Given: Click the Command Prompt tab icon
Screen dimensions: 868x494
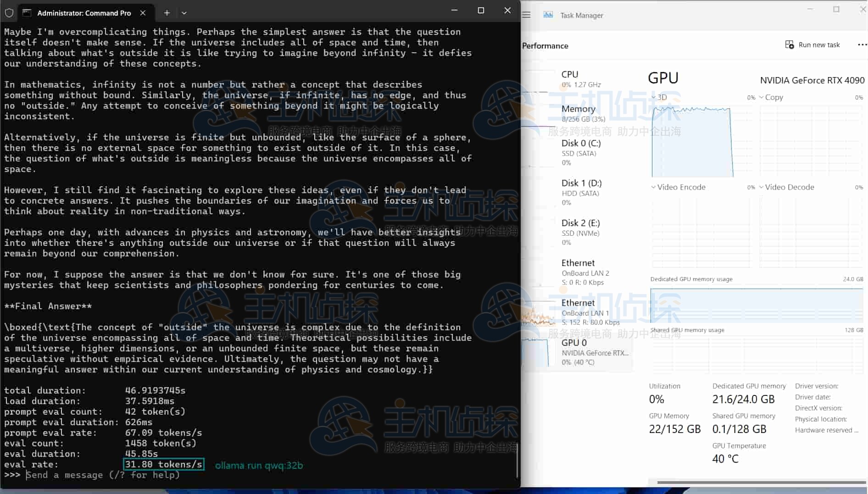Looking at the screenshot, I should coord(27,13).
